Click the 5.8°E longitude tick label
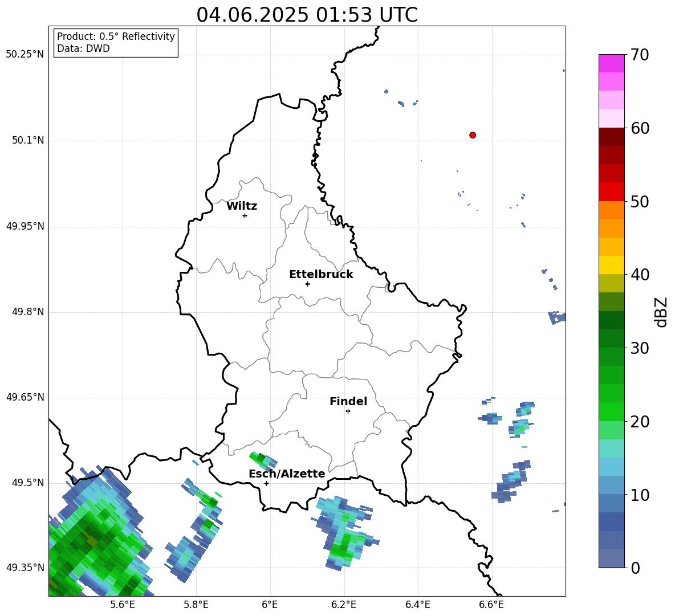The image size is (675, 616). (196, 605)
